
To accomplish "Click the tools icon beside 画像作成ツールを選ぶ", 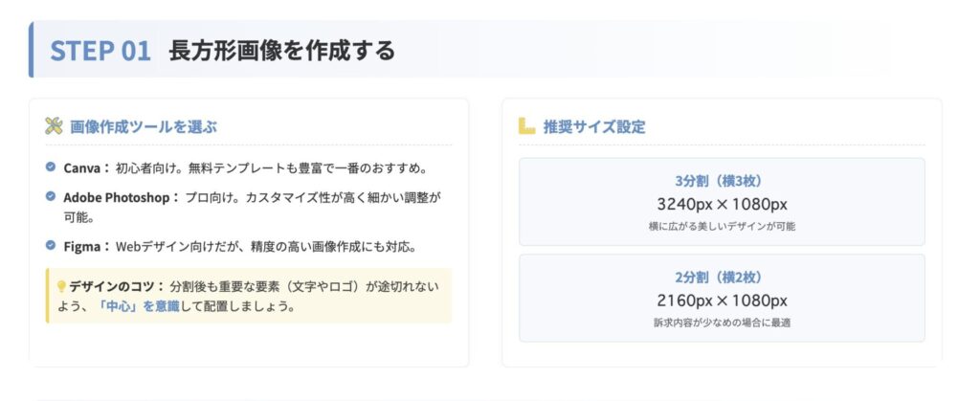I will pos(54,126).
